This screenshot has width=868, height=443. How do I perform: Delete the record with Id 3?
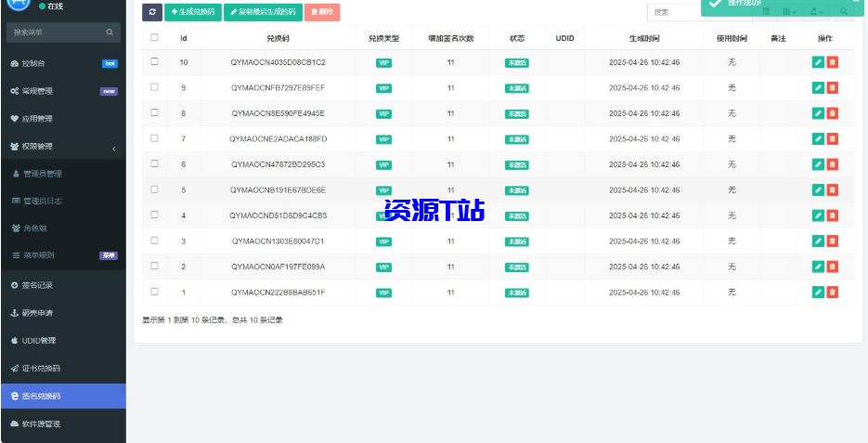[x=832, y=241]
